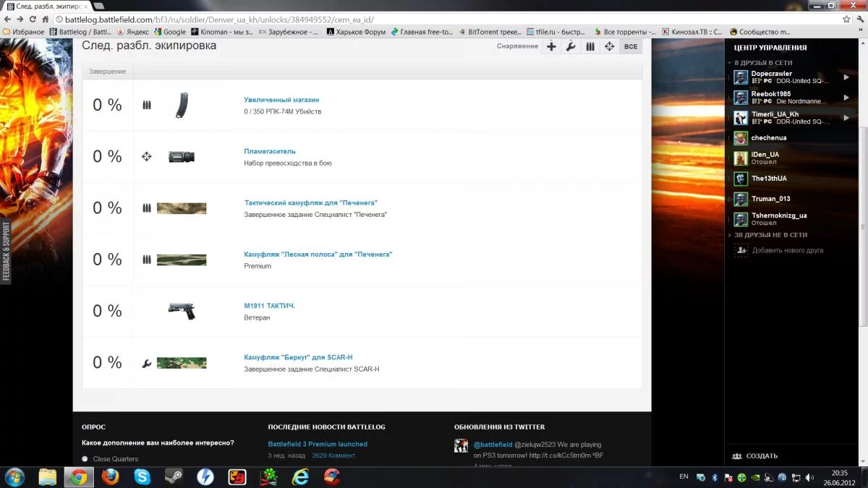Filter unlocks by the ammo (support) kit icon
Screen dimensions: 868x488
coord(590,46)
